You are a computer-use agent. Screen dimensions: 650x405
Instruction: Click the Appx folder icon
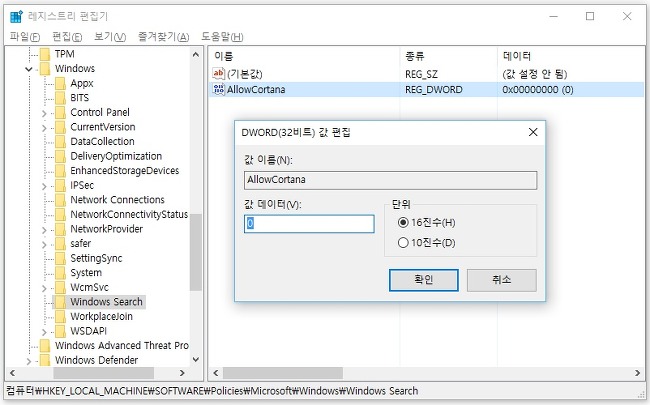pos(61,83)
